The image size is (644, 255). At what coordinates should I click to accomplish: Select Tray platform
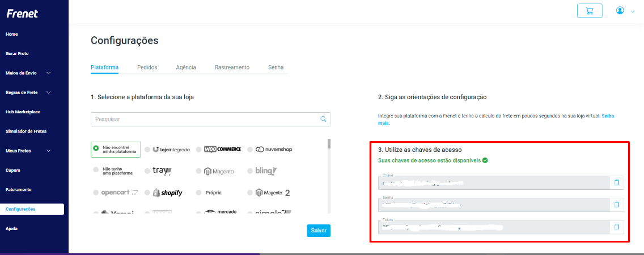click(147, 171)
